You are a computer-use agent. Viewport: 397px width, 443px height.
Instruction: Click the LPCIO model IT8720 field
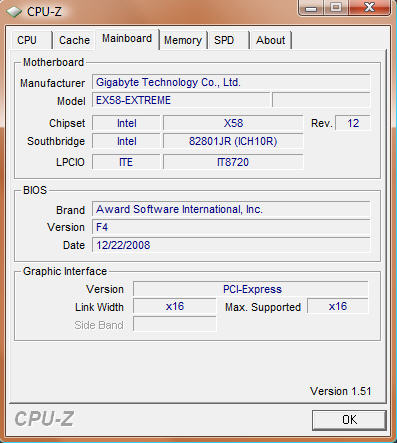233,162
